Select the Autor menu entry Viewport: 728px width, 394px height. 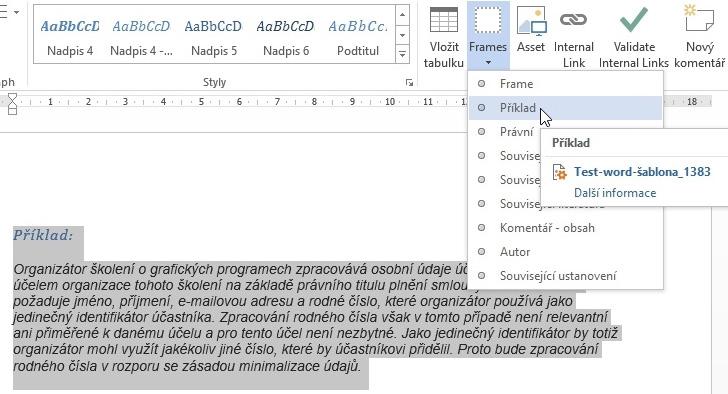(x=566, y=252)
